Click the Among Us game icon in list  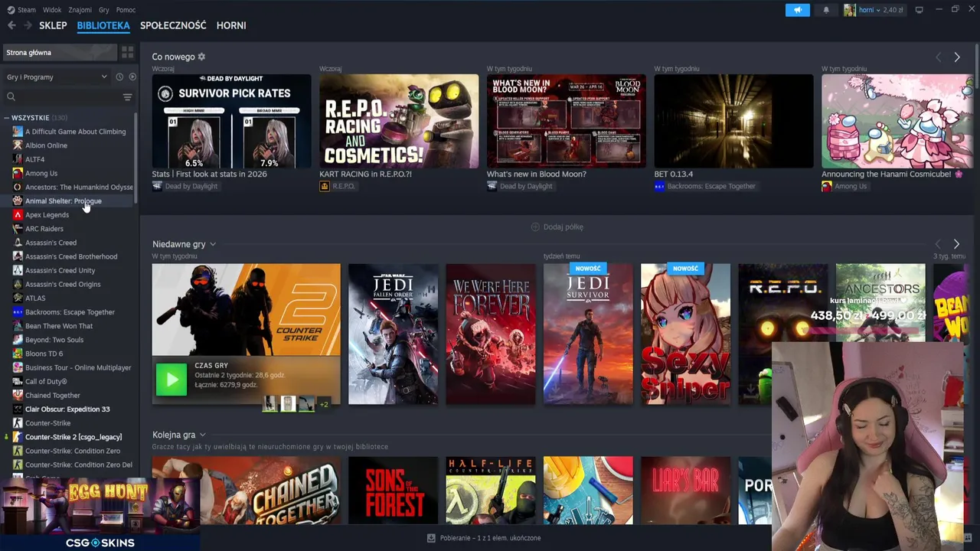click(x=18, y=173)
